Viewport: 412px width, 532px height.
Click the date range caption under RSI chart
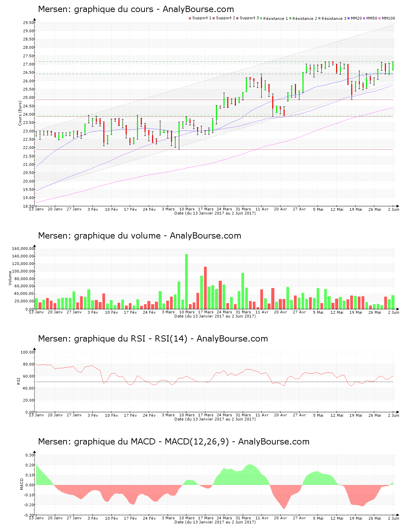coord(215,419)
